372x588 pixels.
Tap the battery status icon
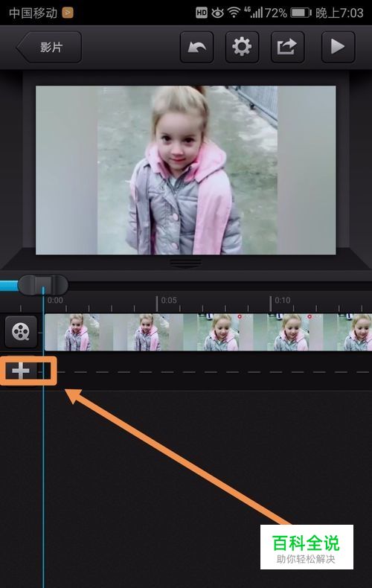(301, 13)
